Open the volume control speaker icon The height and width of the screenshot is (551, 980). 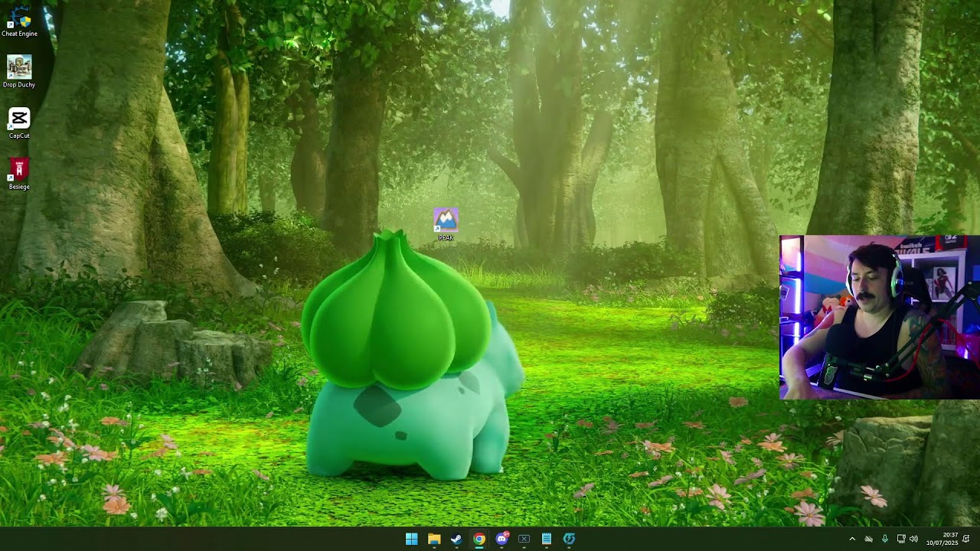[913, 540]
